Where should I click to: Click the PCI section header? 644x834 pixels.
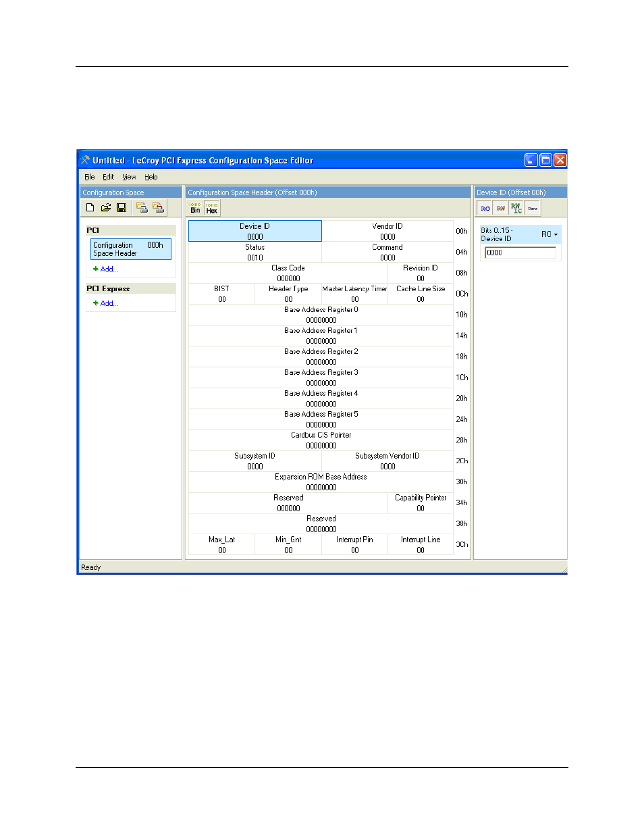point(130,230)
